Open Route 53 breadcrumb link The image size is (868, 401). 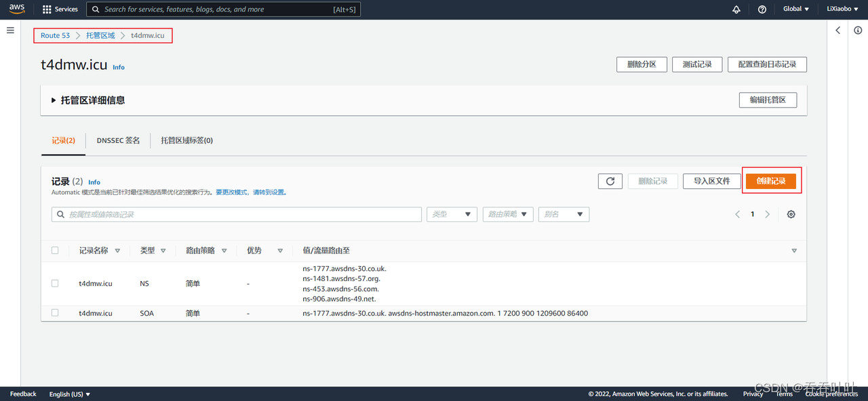55,35
